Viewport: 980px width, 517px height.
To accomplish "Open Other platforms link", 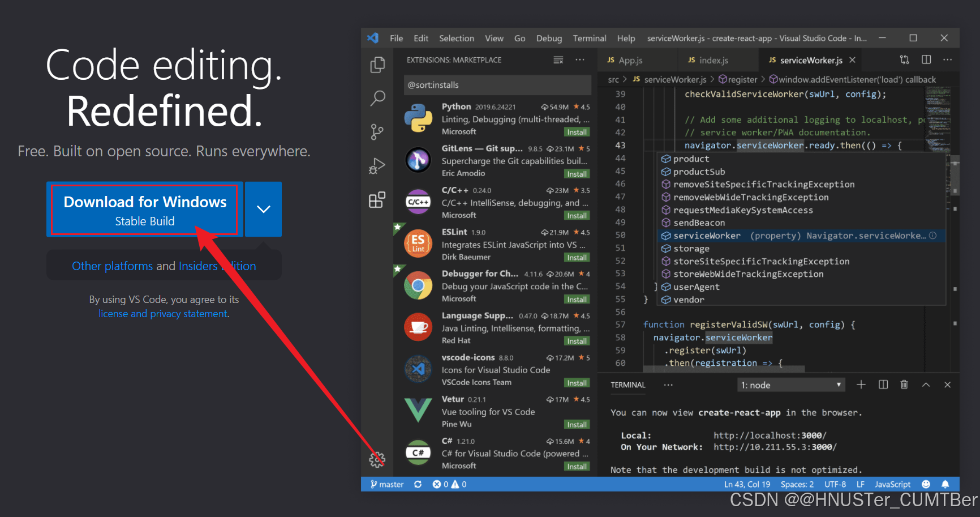I will (x=112, y=266).
